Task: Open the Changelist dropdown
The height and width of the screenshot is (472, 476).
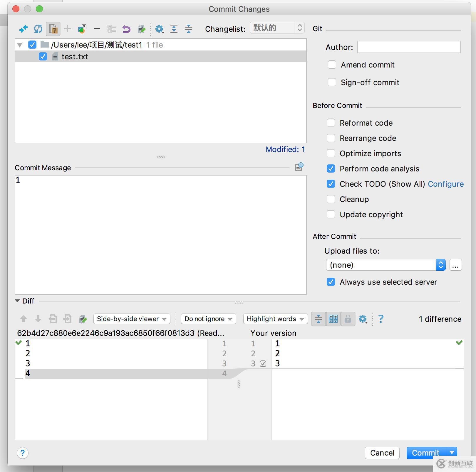Action: pos(277,28)
